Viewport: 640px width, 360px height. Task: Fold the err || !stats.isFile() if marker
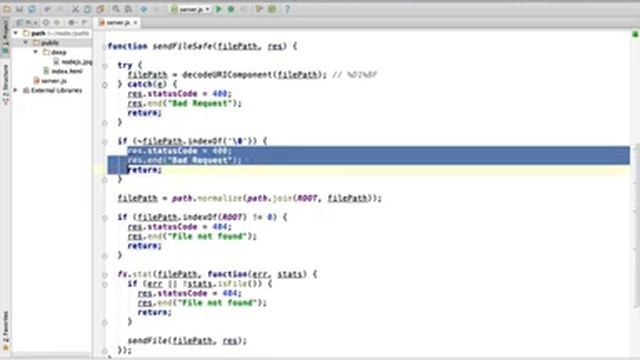[104, 284]
